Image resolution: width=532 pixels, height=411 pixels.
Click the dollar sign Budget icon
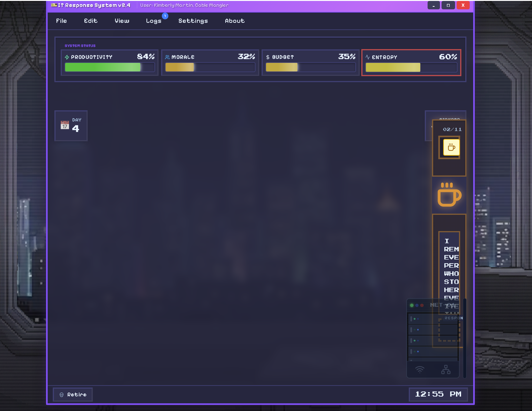tap(268, 57)
